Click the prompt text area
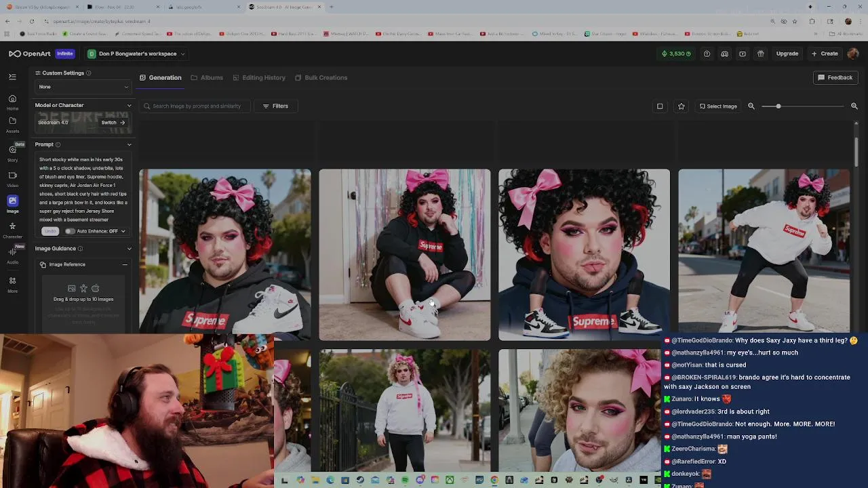Image resolution: width=868 pixels, height=488 pixels. pyautogui.click(x=83, y=189)
